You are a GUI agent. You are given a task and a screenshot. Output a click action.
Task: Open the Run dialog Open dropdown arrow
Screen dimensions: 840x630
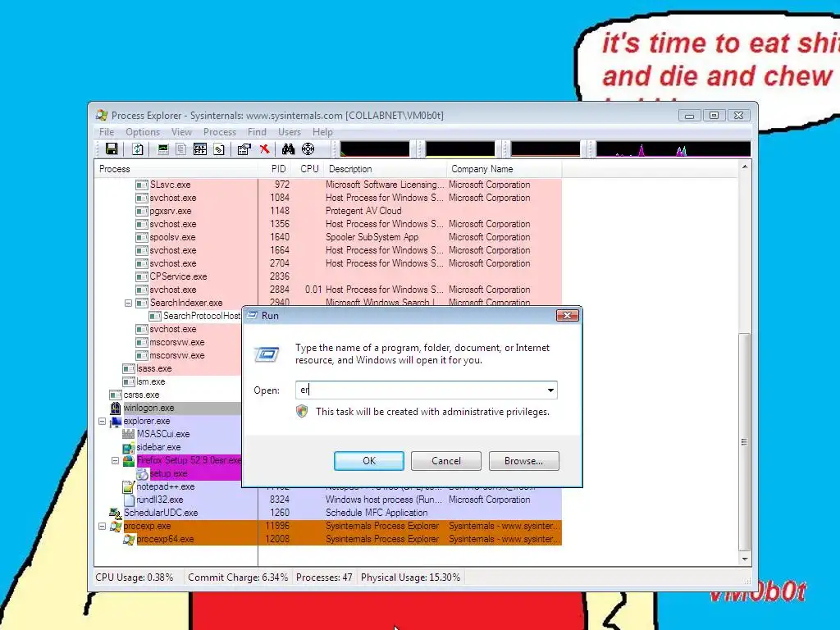coord(550,390)
